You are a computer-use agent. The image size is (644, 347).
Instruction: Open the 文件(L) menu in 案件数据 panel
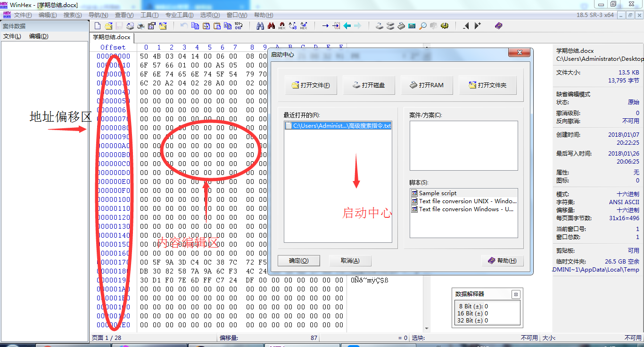[12, 36]
